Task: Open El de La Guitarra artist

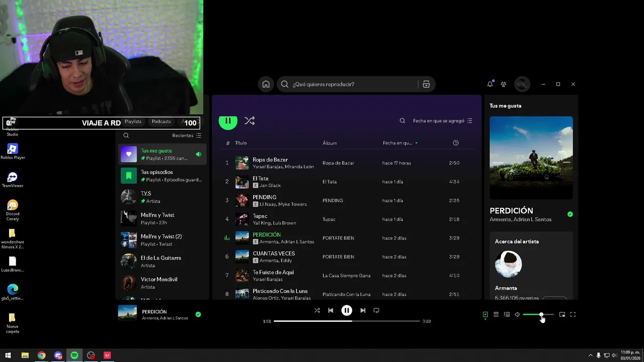Action: (x=163, y=261)
